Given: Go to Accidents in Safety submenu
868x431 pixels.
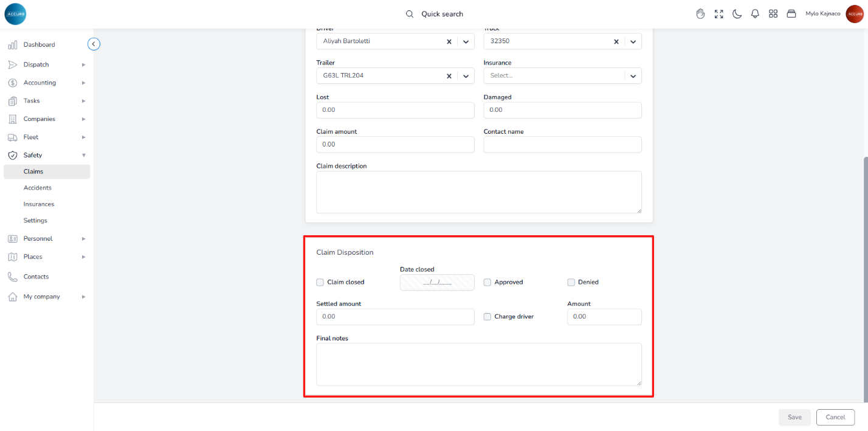Looking at the screenshot, I should (x=38, y=188).
